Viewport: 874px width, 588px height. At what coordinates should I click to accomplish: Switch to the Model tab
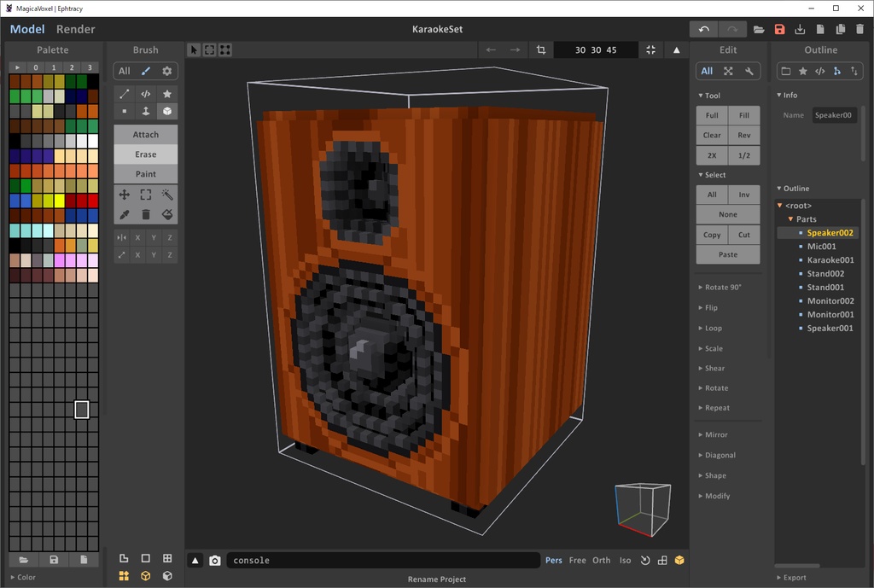[26, 29]
